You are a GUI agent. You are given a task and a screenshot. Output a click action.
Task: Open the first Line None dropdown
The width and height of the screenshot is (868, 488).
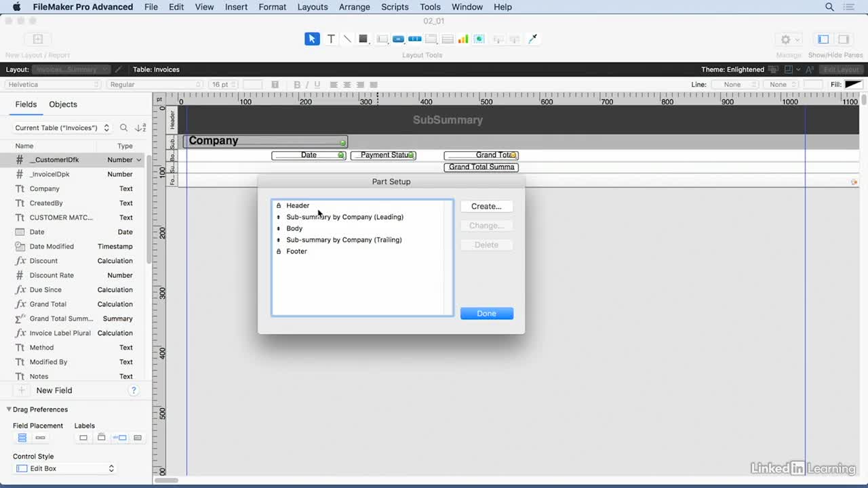735,85
